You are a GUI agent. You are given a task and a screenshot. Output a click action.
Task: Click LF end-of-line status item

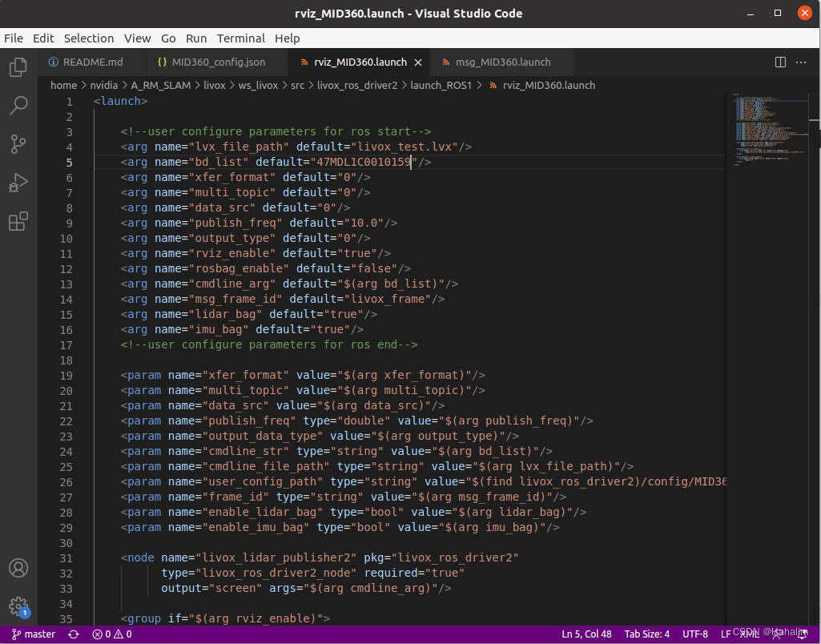pos(725,634)
